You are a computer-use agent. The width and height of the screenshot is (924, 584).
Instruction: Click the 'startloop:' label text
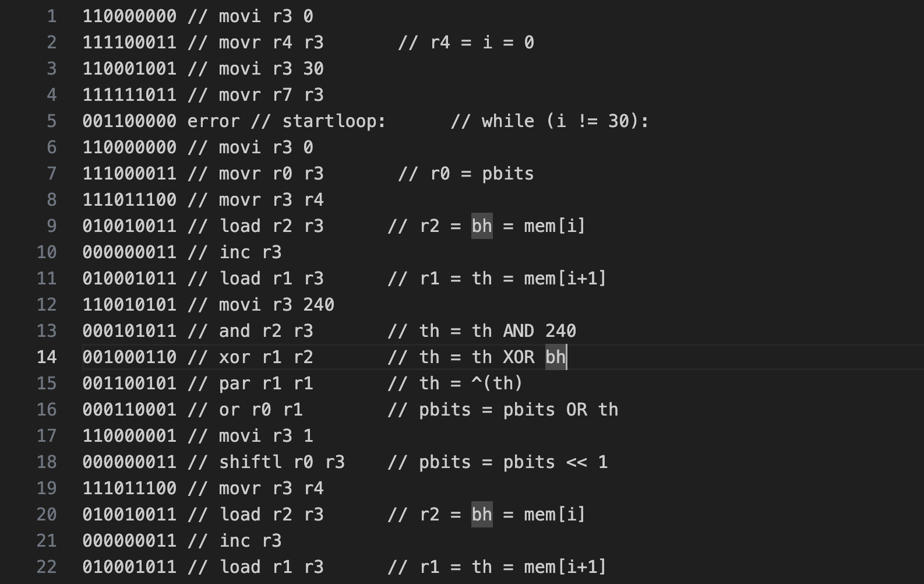tap(334, 121)
